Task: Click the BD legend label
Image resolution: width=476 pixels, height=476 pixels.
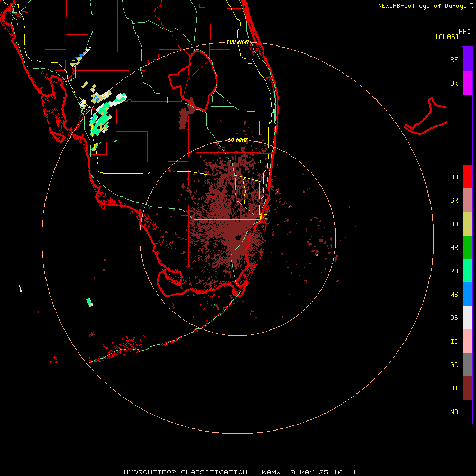Action: 454,224
